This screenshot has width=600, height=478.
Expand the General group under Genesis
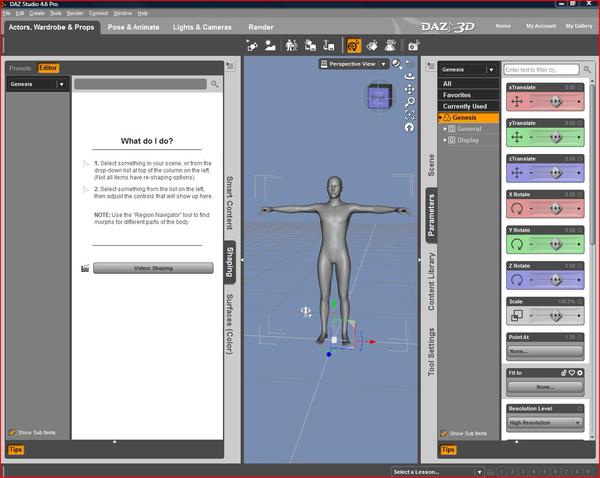[x=445, y=129]
